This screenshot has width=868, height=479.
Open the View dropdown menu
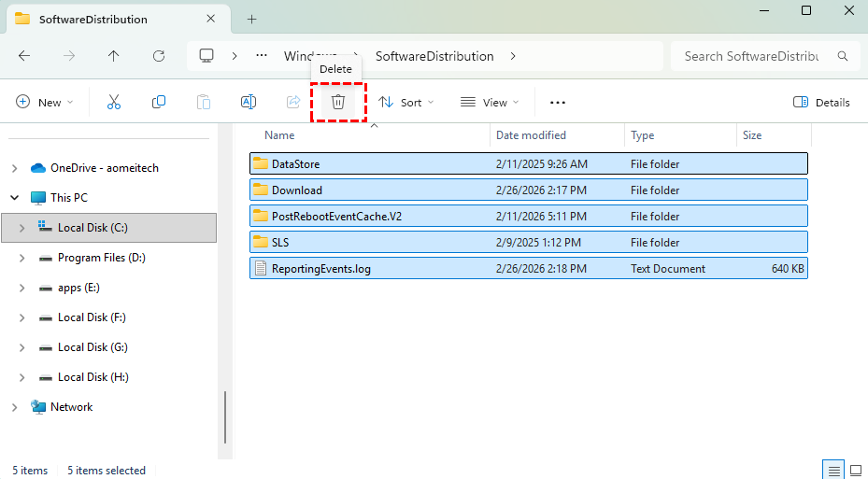(488, 102)
